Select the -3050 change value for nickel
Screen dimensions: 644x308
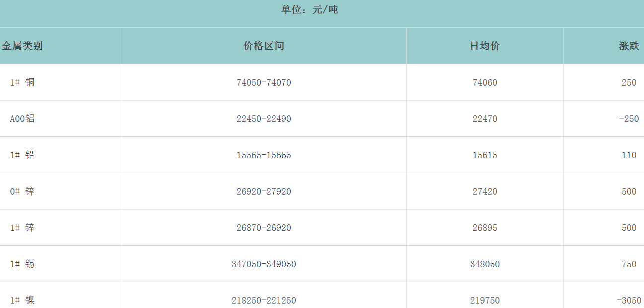click(x=629, y=301)
